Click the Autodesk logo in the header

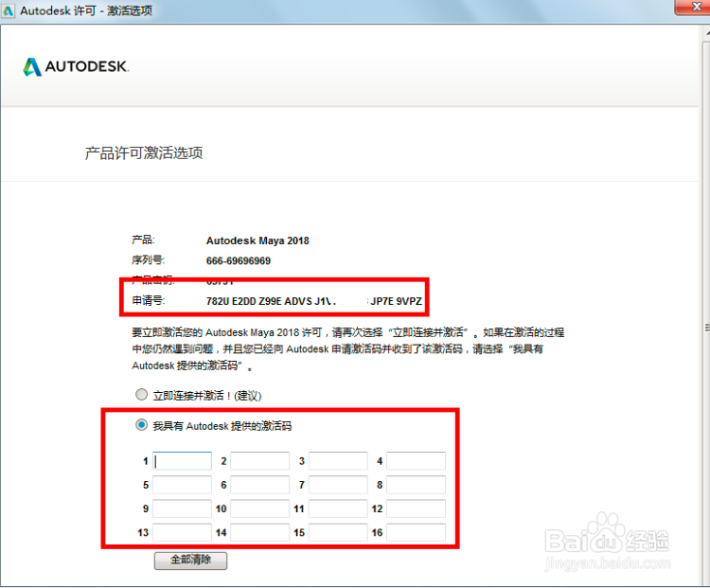pyautogui.click(x=76, y=66)
